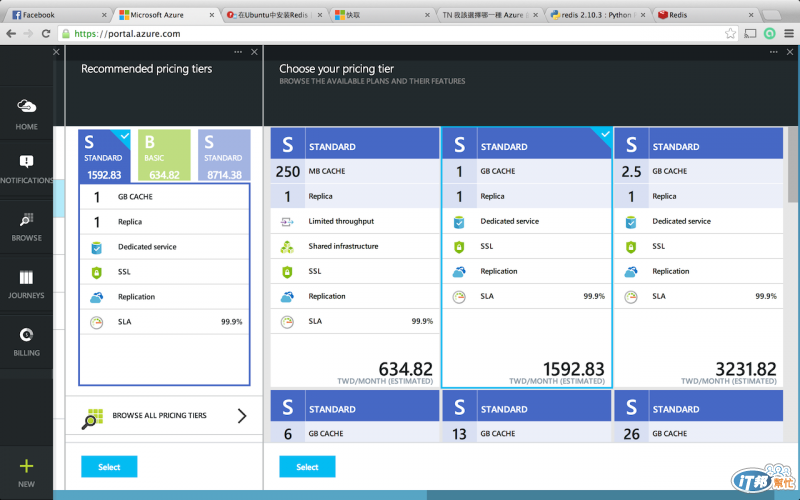
Task: Click SLA gauge icon in recommended tier details
Action: click(x=96, y=322)
